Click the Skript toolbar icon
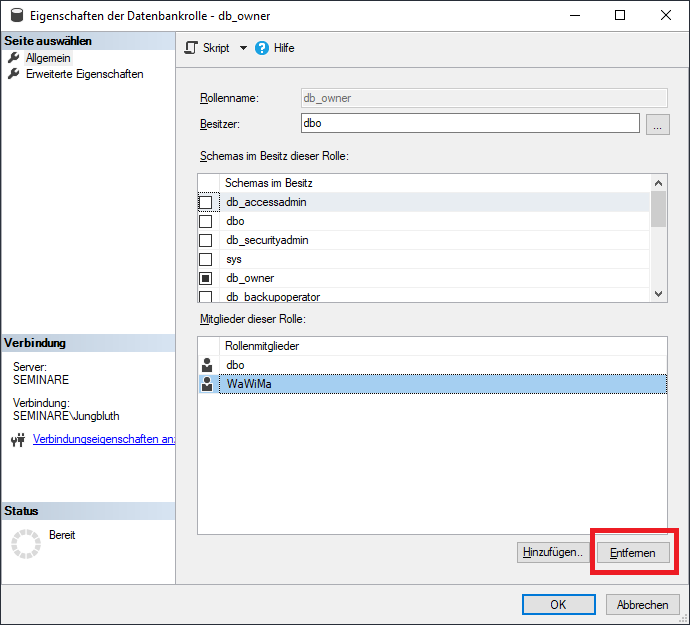This screenshot has width=690, height=625. 191,48
